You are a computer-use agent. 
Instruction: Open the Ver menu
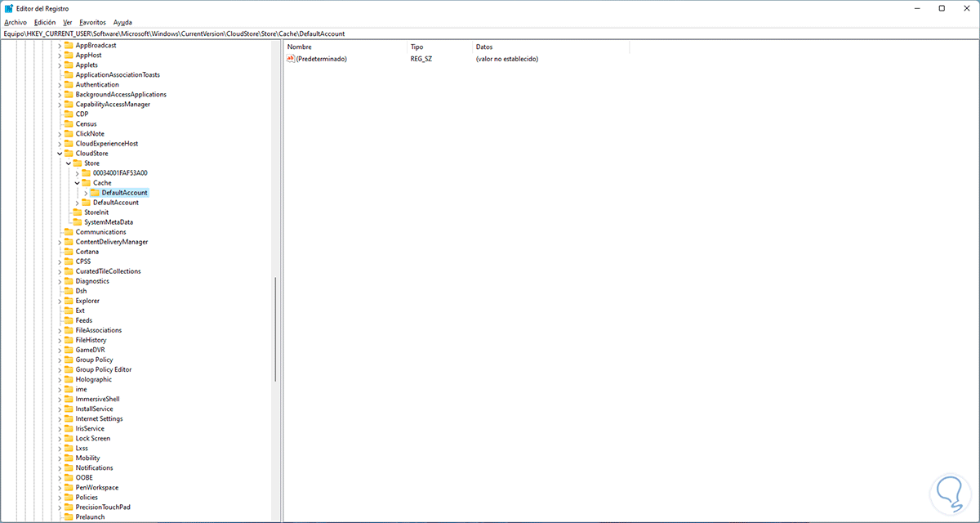67,22
